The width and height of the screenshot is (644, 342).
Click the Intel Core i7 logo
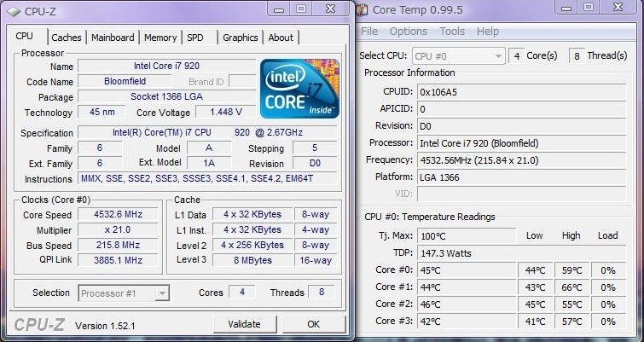click(x=299, y=89)
